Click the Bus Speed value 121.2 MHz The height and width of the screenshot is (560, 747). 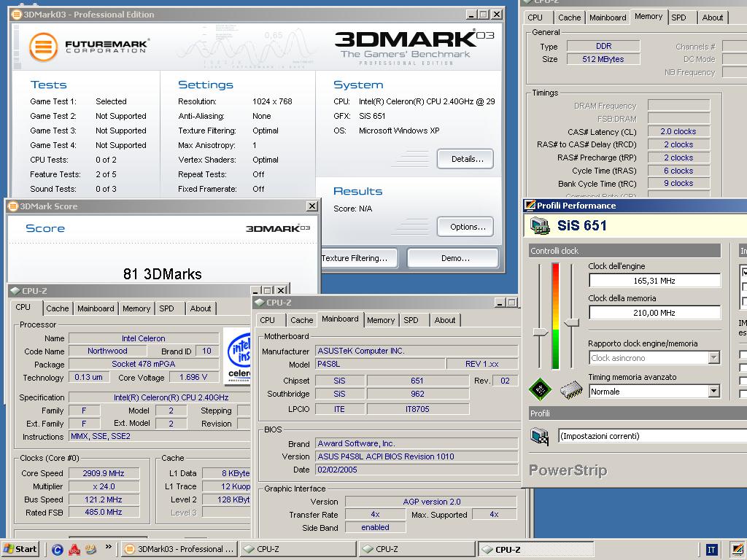[x=104, y=499]
